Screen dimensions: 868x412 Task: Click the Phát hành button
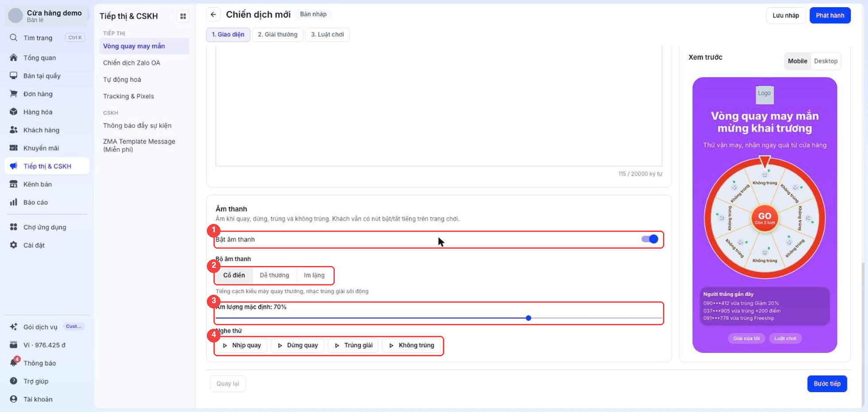830,15
